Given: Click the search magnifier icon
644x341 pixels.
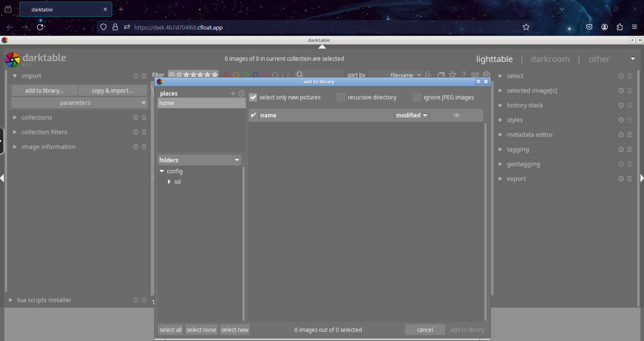Looking at the screenshot, I should point(300,74).
